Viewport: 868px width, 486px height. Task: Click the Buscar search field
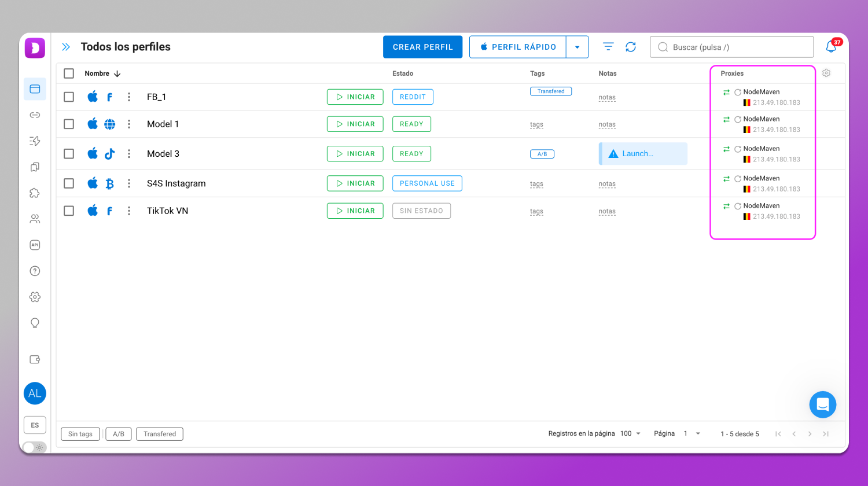coord(732,47)
